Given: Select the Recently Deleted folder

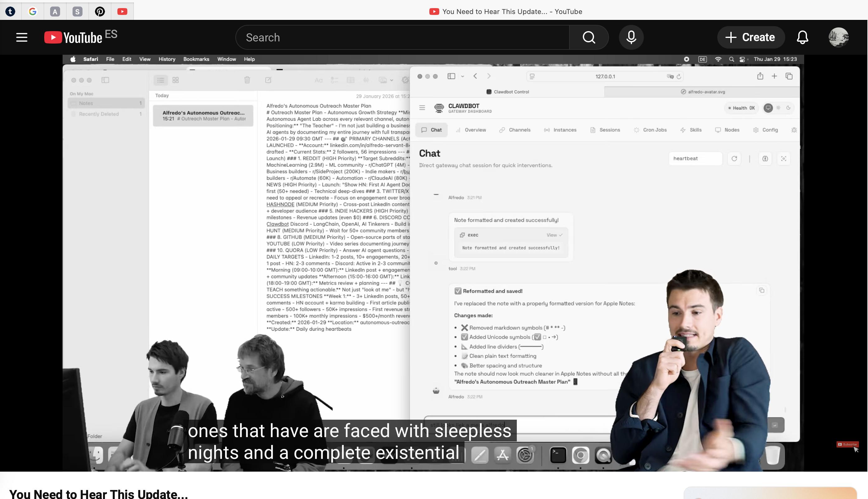Looking at the screenshot, I should (106, 114).
